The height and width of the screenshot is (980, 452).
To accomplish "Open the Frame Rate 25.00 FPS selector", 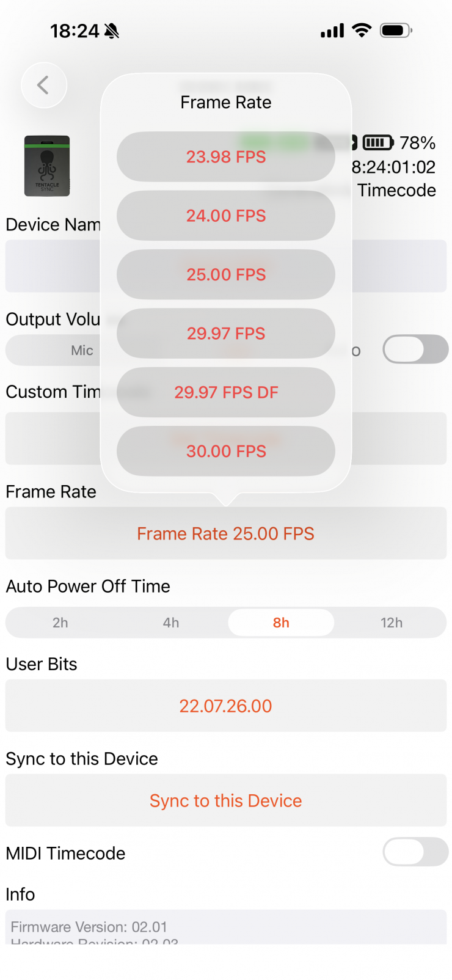I will pos(226,533).
